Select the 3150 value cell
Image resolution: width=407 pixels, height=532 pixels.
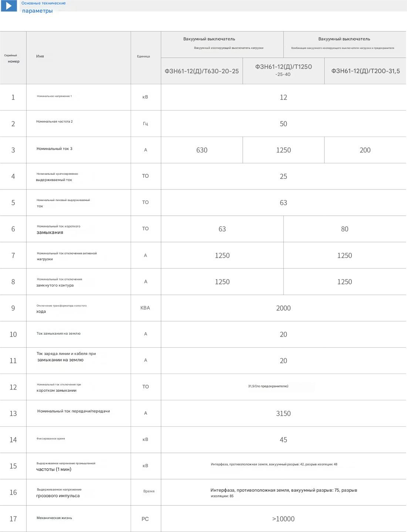(x=283, y=413)
